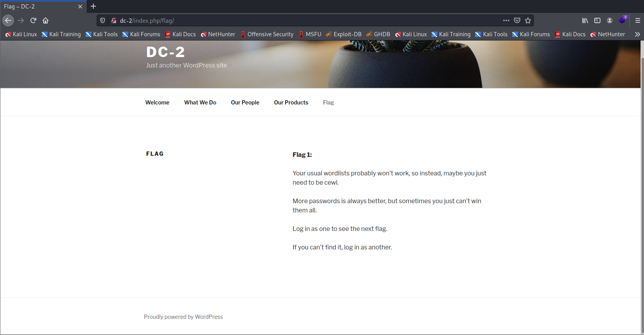This screenshot has height=335, width=644.
Task: Click the insecure connection lock icon
Action: coord(114,20)
